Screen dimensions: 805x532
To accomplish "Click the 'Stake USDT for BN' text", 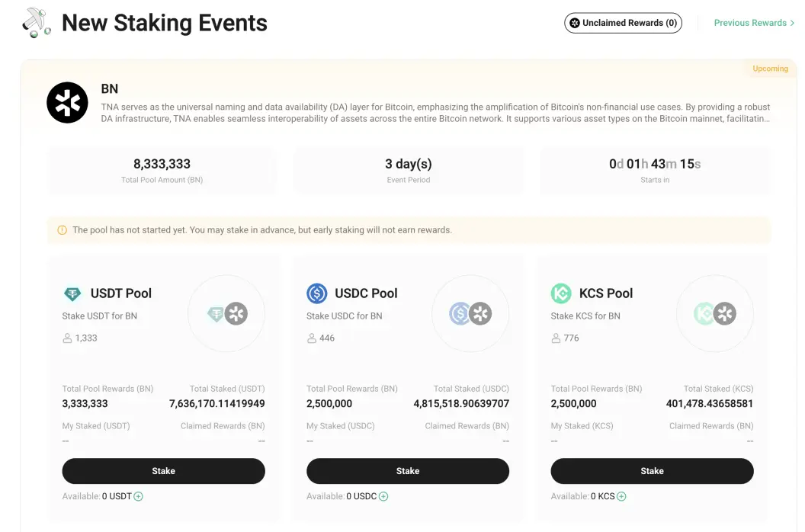I will (100, 316).
